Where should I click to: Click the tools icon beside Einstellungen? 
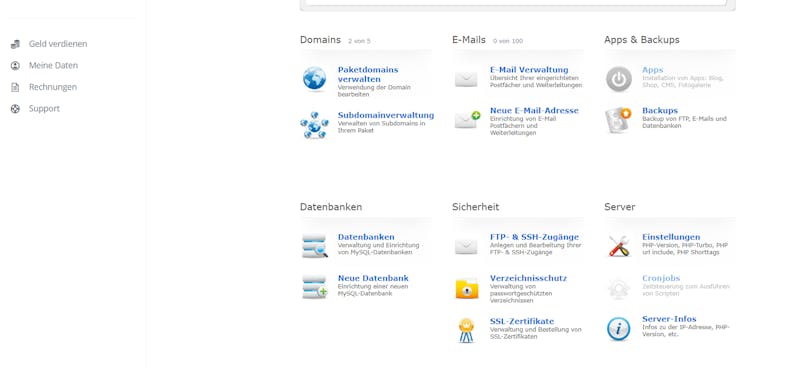click(x=619, y=246)
